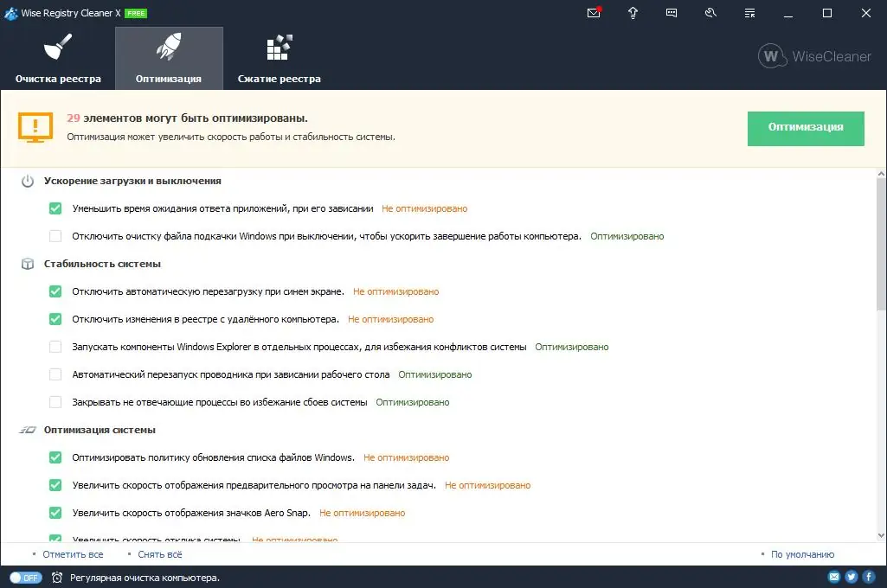
Task: Open the main menu list icon
Action: pos(749,13)
